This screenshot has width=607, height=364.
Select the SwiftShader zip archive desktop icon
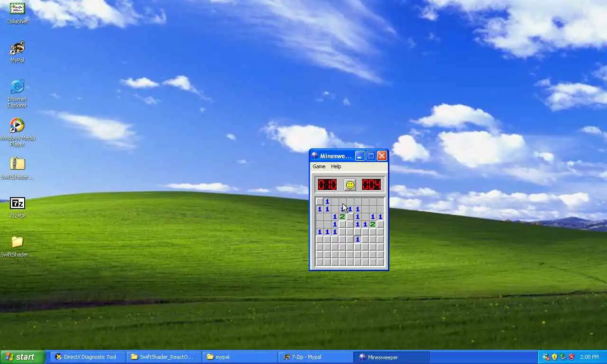pyautogui.click(x=17, y=168)
